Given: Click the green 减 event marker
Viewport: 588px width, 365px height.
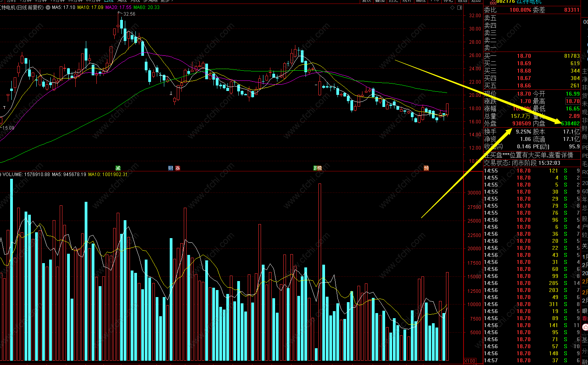Looking at the screenshot, I should point(118,168).
